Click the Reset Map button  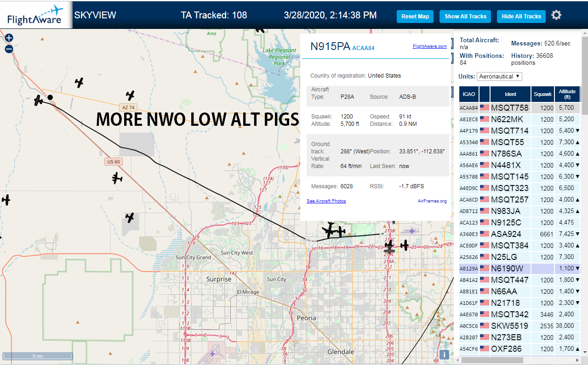click(415, 17)
